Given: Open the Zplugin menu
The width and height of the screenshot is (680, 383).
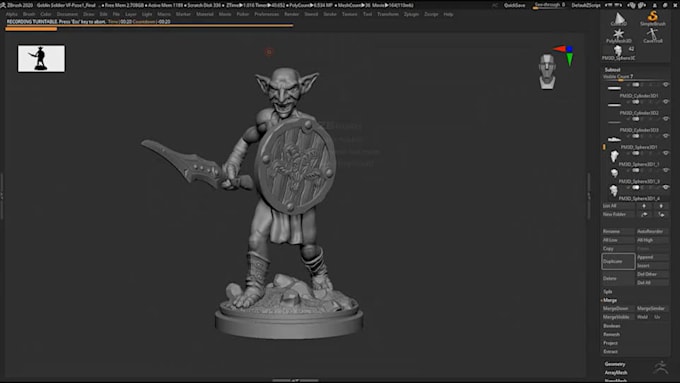Looking at the screenshot, I should [x=411, y=14].
